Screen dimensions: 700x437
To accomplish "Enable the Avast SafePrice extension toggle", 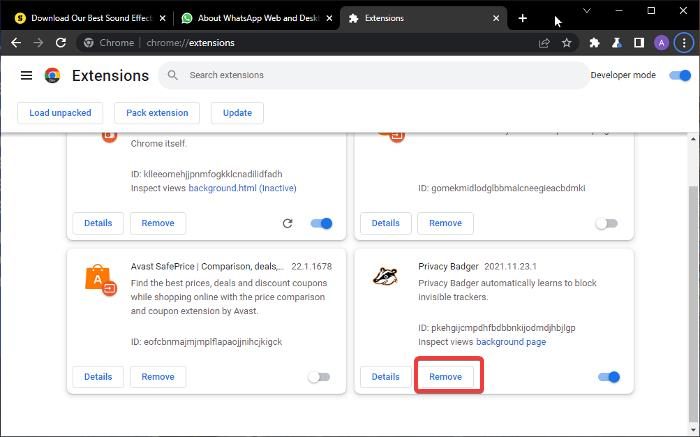I will 319,377.
